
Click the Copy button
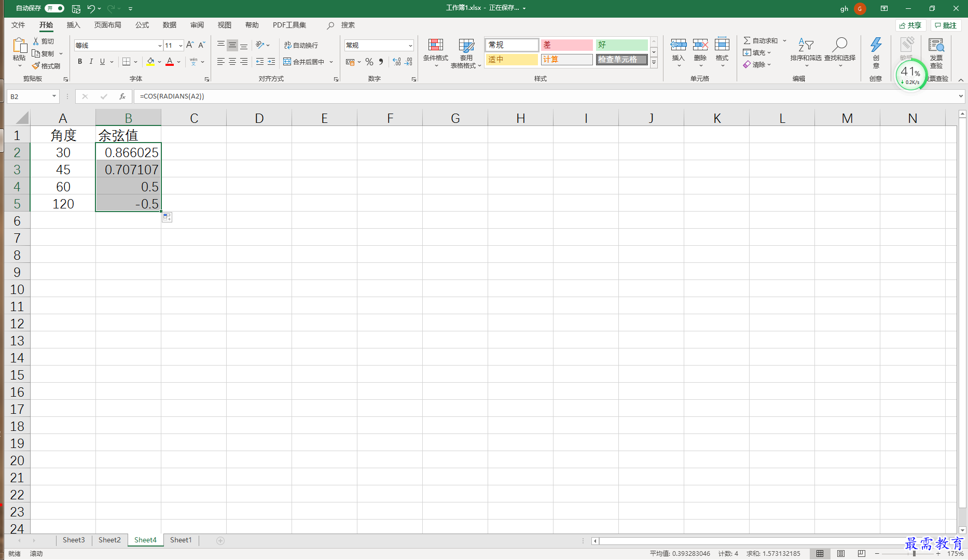click(x=44, y=53)
